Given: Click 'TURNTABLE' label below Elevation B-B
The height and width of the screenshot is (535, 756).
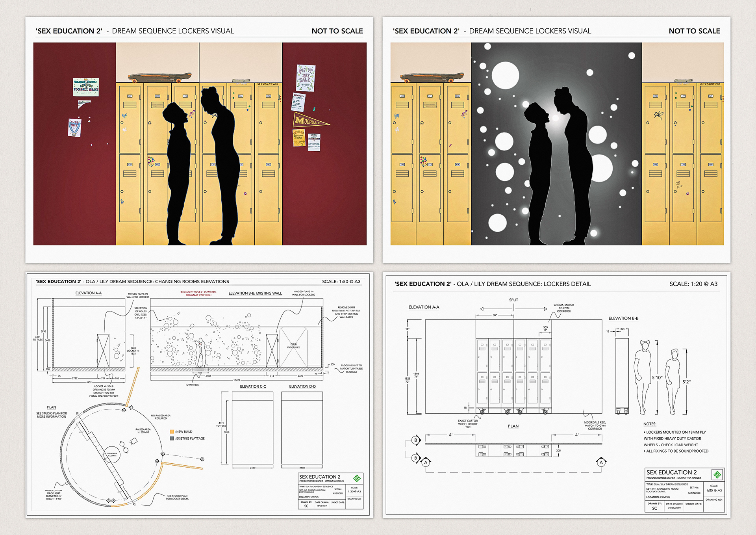Looking at the screenshot, I should point(192,385).
